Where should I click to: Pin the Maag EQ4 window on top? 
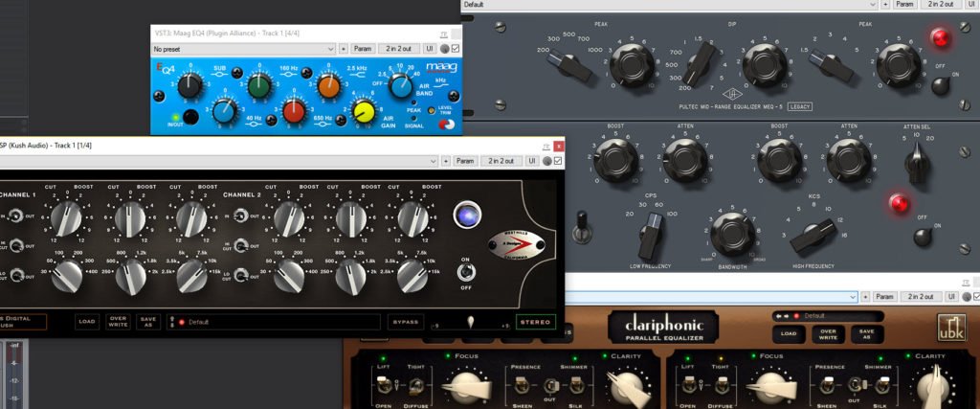tap(444, 34)
